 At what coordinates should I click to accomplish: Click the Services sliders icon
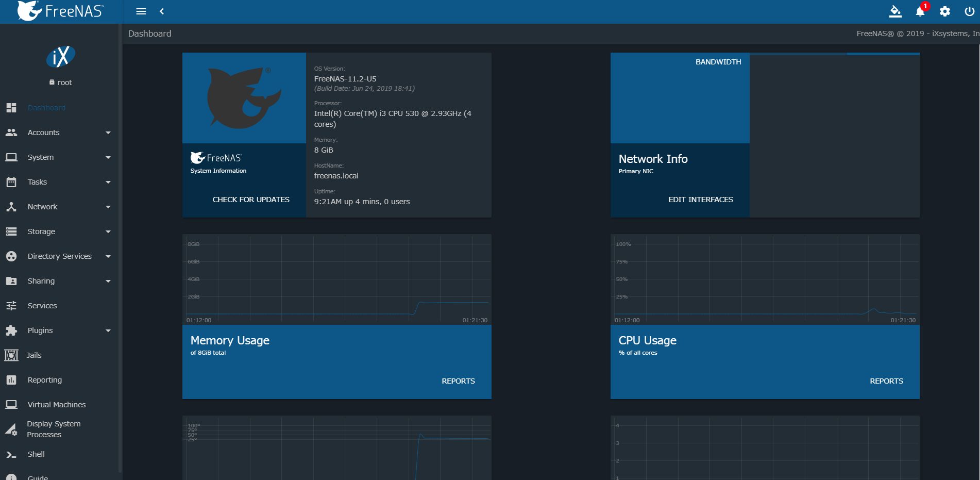(11, 306)
